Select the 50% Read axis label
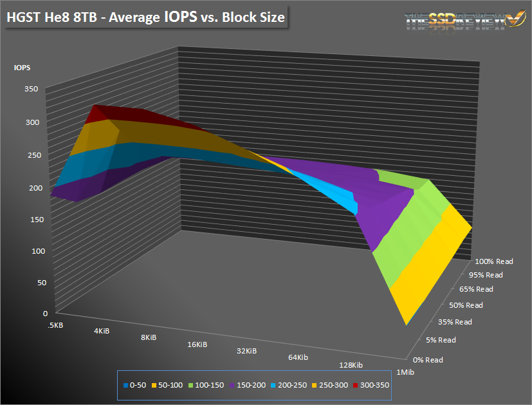Screen dimensions: 532x405 click(465, 305)
